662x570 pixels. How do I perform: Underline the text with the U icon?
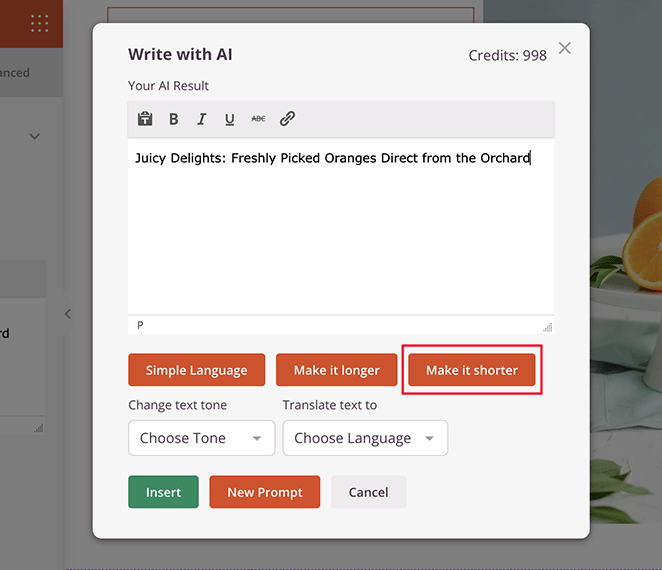tap(229, 119)
